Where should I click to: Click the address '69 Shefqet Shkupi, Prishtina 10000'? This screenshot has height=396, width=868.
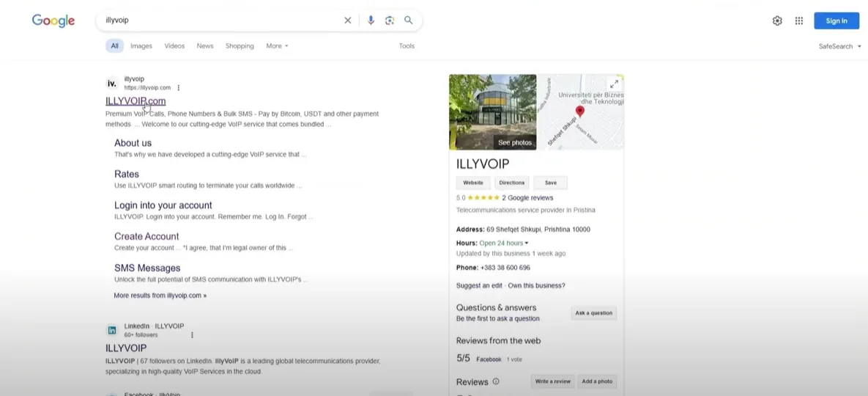pos(538,230)
